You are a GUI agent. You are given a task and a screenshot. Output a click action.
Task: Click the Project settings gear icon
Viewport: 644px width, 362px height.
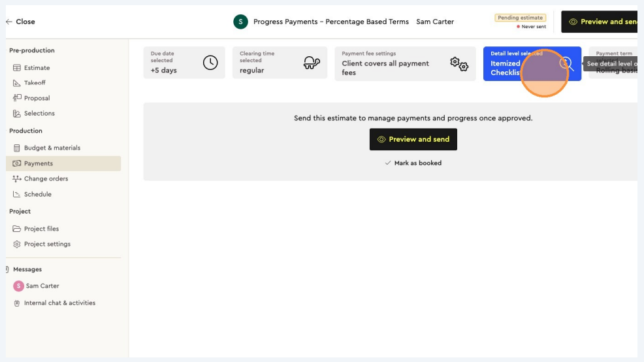[17, 244]
